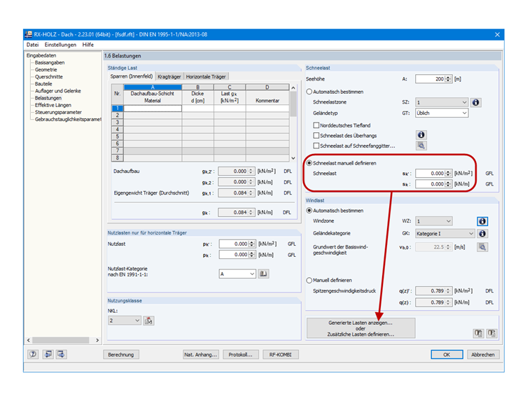Click left icon under Windlast panel

[478, 333]
